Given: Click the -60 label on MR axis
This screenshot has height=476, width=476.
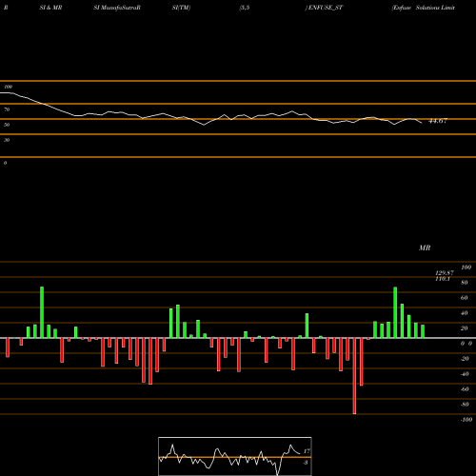Looking at the screenshot, I should pyautogui.click(x=465, y=389).
